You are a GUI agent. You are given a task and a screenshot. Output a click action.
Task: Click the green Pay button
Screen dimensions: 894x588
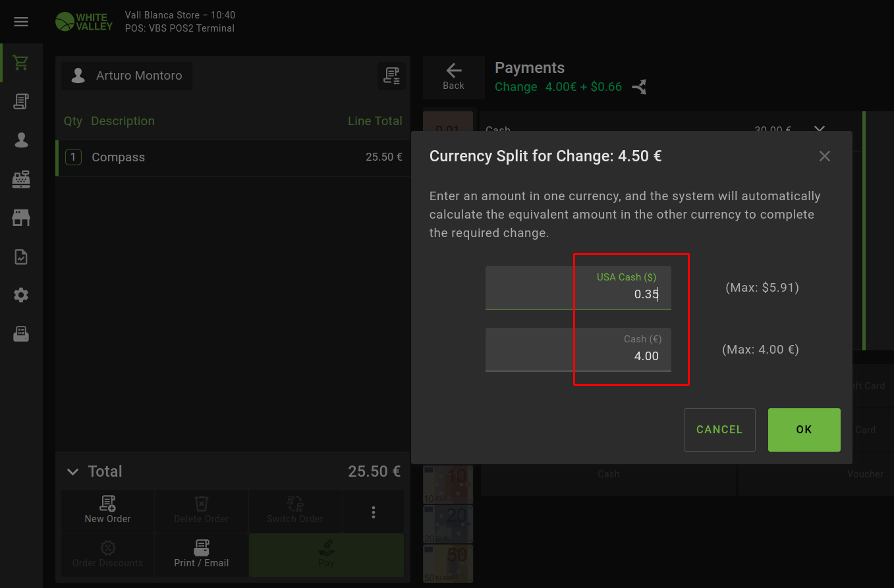326,555
